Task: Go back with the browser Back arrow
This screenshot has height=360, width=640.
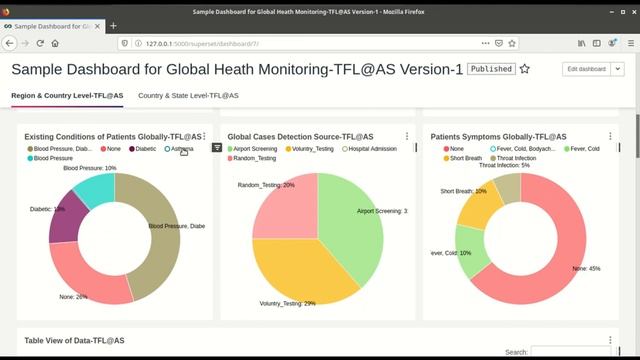Action: 9,43
